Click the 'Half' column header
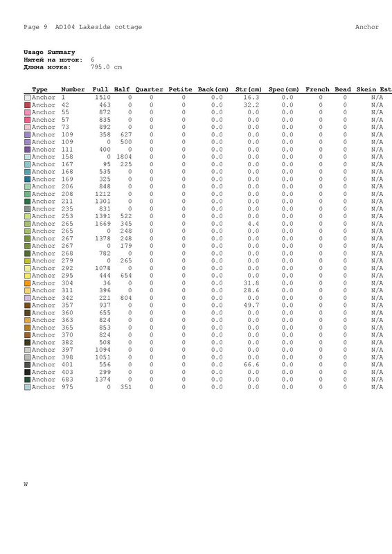 point(122,89)
